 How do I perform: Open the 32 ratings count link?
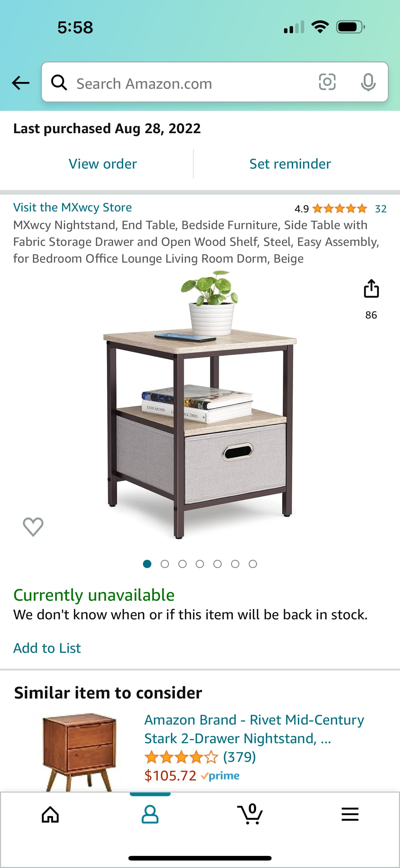click(380, 209)
